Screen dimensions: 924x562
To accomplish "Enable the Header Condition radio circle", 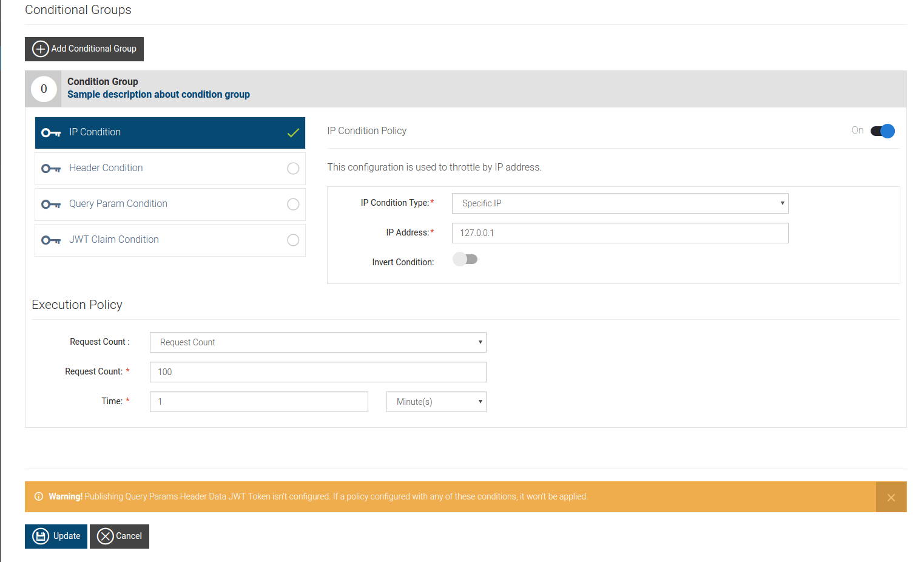I will [293, 169].
